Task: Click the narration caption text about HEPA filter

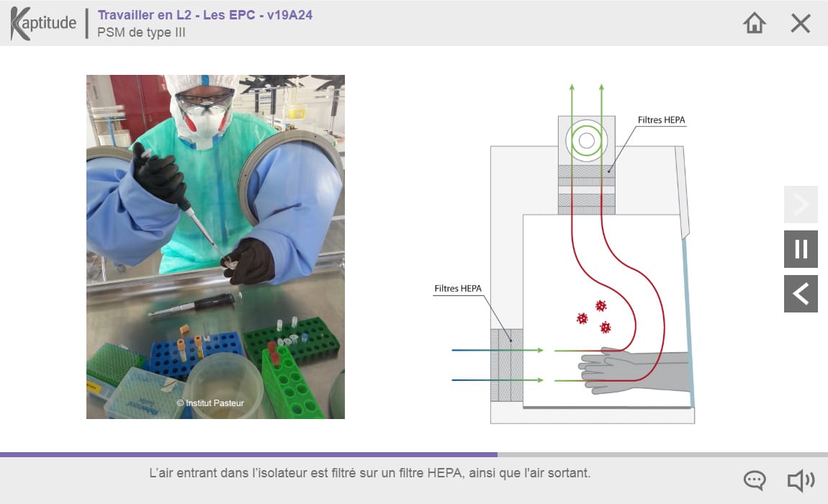Action: (369, 473)
